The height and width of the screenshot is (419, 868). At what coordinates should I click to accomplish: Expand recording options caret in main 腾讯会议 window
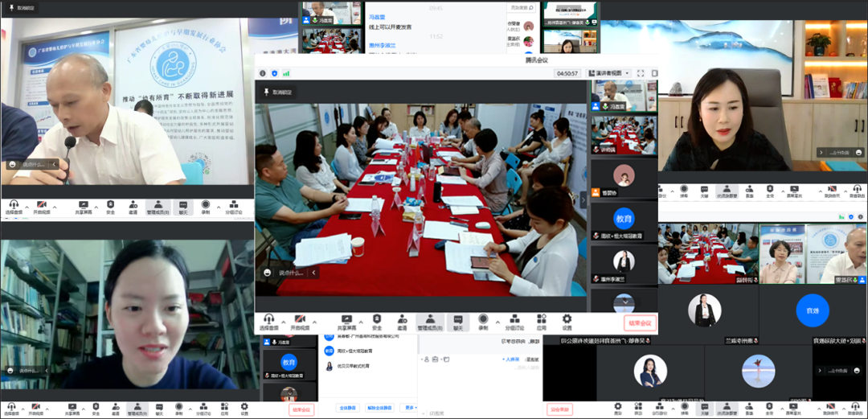497,322
